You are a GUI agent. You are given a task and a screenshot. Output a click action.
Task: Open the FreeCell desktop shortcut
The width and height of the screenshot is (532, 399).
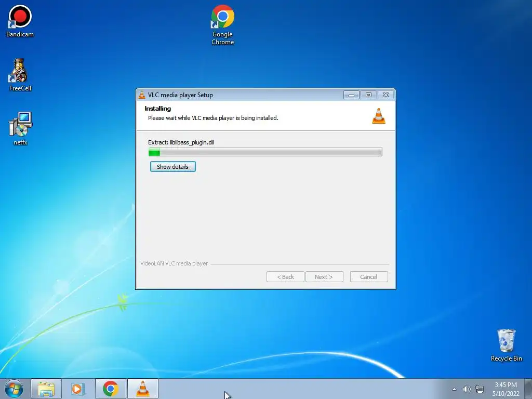20,75
